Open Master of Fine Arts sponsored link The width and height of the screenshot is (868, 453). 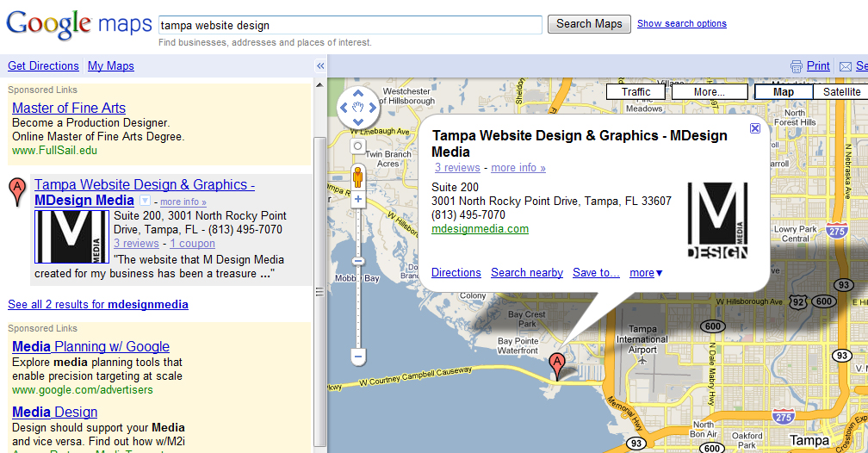(x=69, y=108)
